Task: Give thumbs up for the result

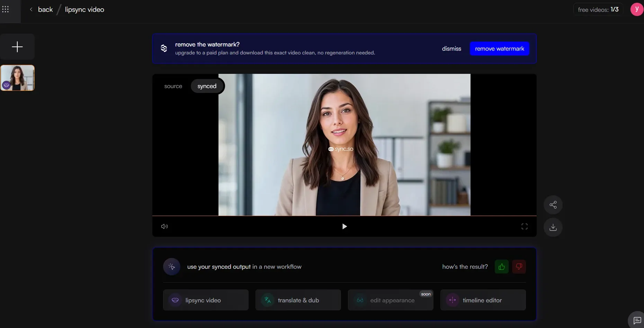Action: (x=501, y=267)
